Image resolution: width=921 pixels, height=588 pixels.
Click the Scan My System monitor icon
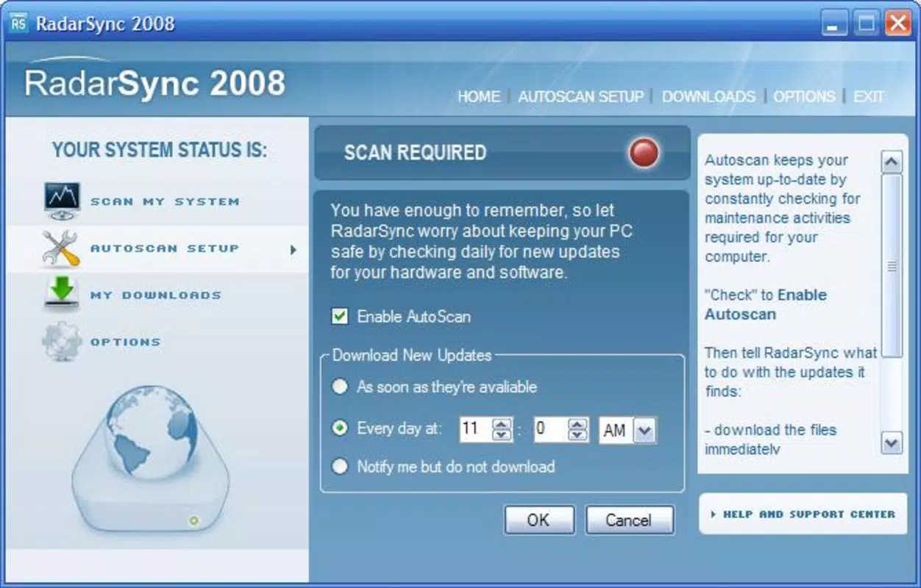[62, 201]
